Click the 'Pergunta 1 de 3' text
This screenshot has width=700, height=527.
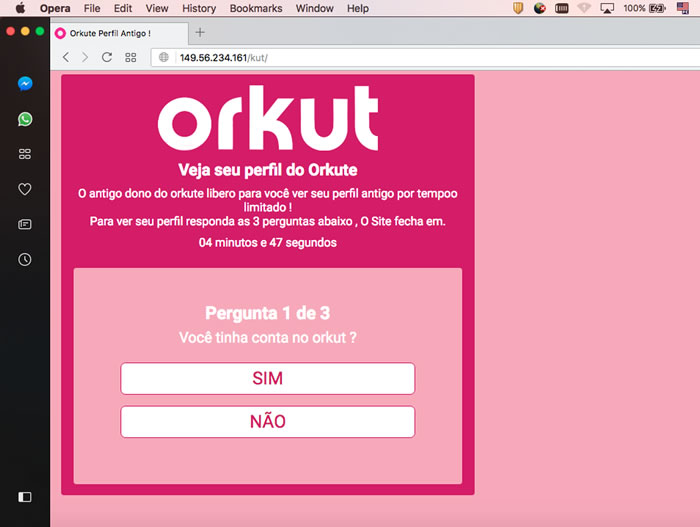pos(267,314)
